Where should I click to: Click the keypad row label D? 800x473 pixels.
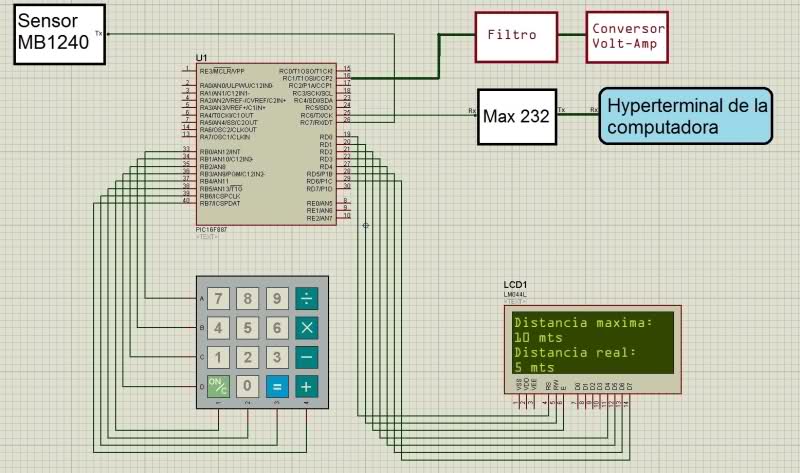pyautogui.click(x=202, y=387)
